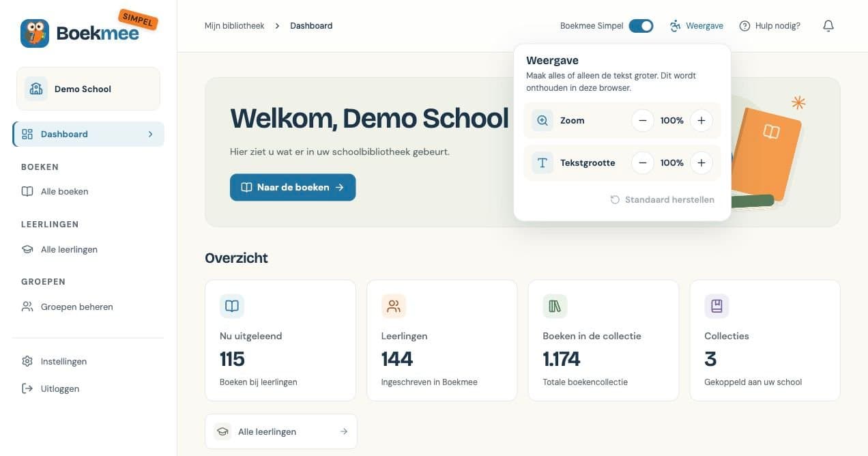This screenshot has height=456, width=868.
Task: Click the Boeken bij leerlingen text
Action: [x=259, y=382]
